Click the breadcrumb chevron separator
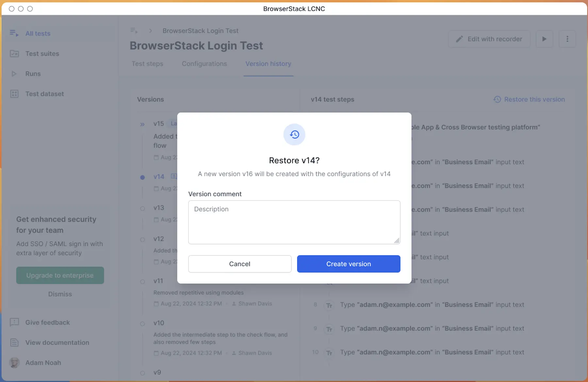 (x=151, y=31)
